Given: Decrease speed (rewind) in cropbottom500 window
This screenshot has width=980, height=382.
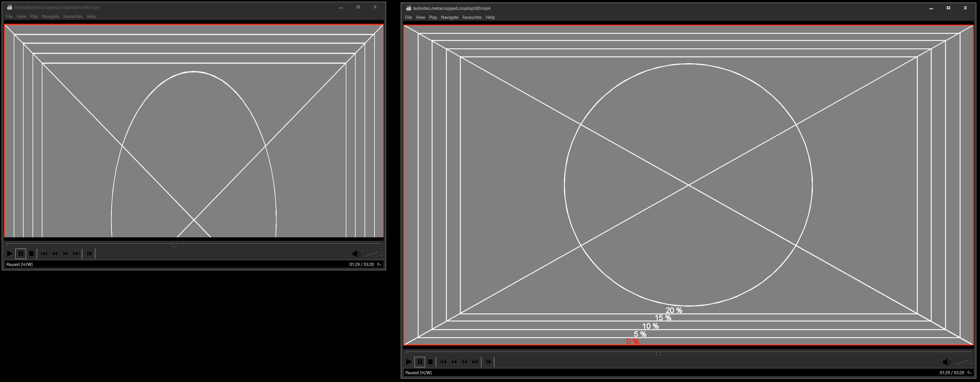Looking at the screenshot, I should (55, 254).
